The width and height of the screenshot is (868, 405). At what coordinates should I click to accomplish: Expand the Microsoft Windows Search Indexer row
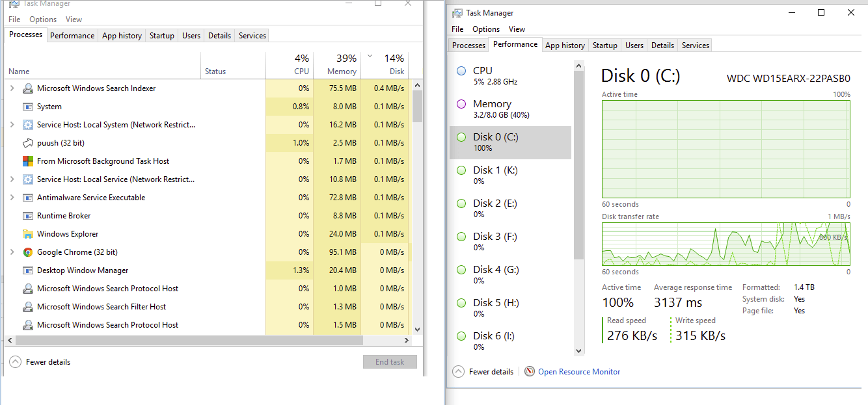click(12, 88)
